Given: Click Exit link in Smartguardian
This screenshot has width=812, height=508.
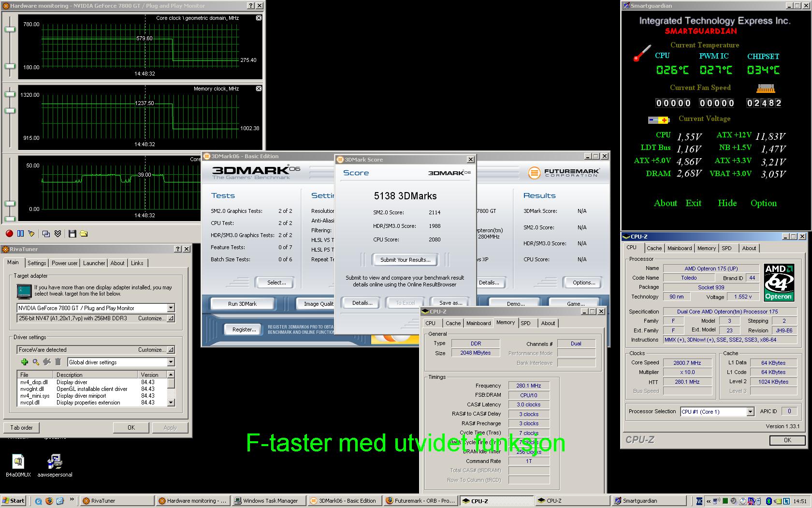Looking at the screenshot, I should 693,203.
